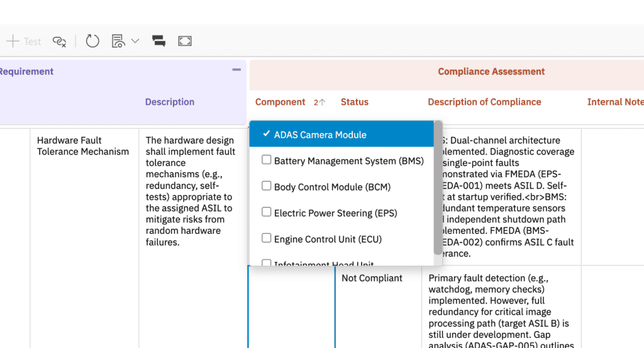Click the add Test plus icon
This screenshot has height=348, width=644.
(x=13, y=41)
